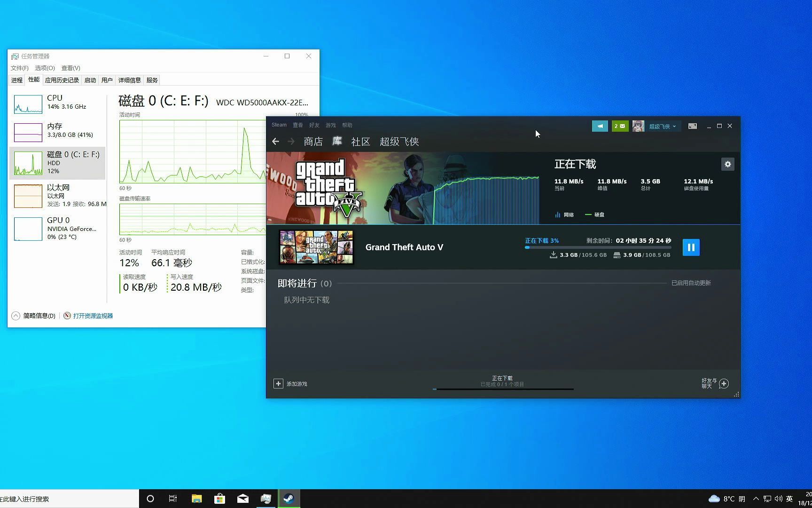Go to the 商店 store page
Viewport: 812px width, 508px height.
313,142
